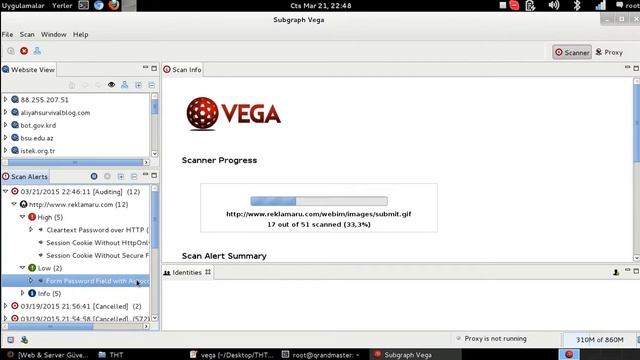This screenshot has height=360, width=640.
Task: Select Session Cookie Without HttpOnly alert
Action: click(x=97, y=242)
